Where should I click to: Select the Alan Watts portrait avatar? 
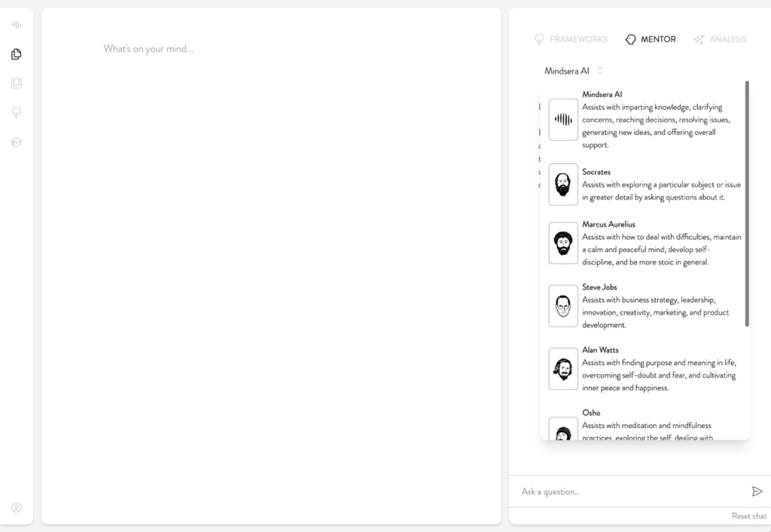[x=563, y=369]
